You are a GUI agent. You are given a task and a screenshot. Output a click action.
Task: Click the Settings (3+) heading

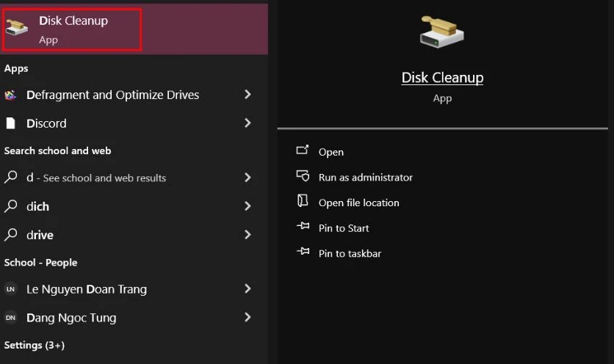[35, 345]
